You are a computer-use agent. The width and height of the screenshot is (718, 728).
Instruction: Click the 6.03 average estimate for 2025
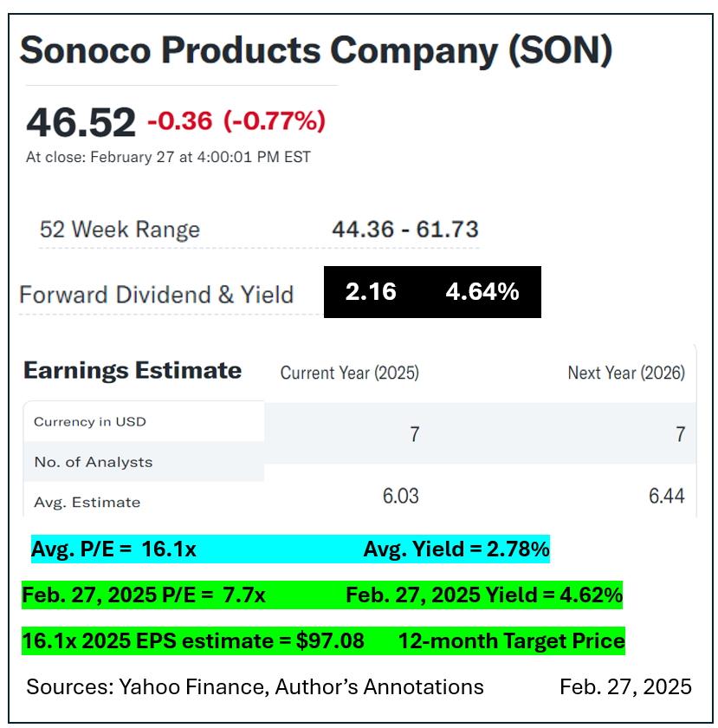(401, 496)
